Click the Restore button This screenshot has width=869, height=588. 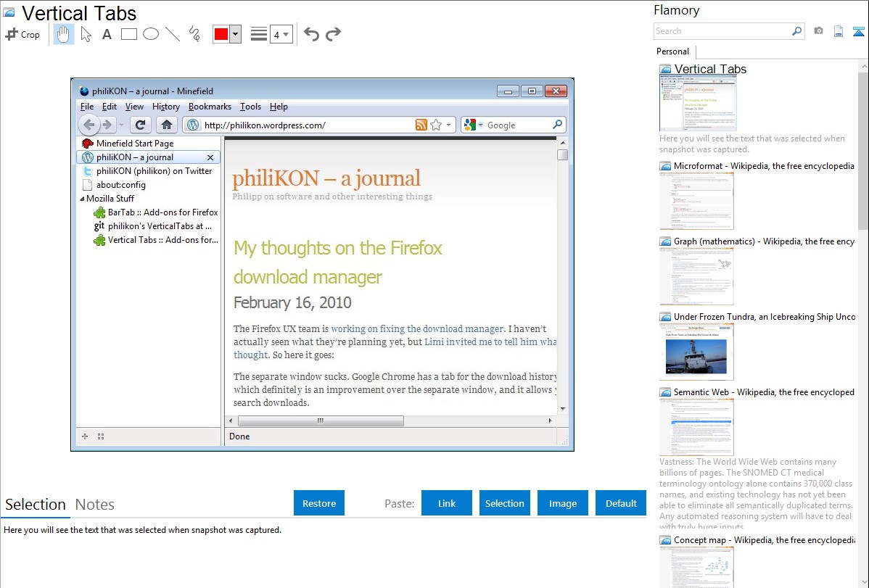click(x=319, y=503)
